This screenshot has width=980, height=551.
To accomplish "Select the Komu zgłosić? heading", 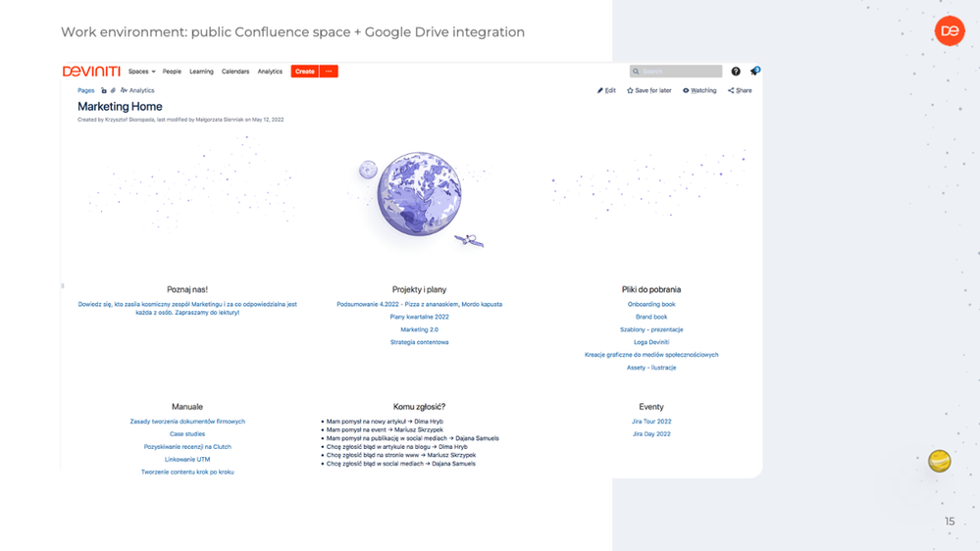I will tap(420, 407).
